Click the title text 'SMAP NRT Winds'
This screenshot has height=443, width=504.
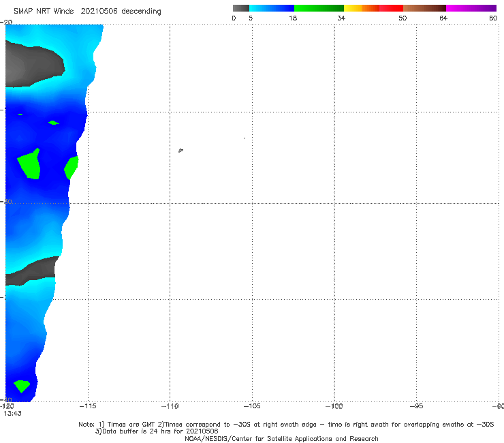click(x=44, y=12)
